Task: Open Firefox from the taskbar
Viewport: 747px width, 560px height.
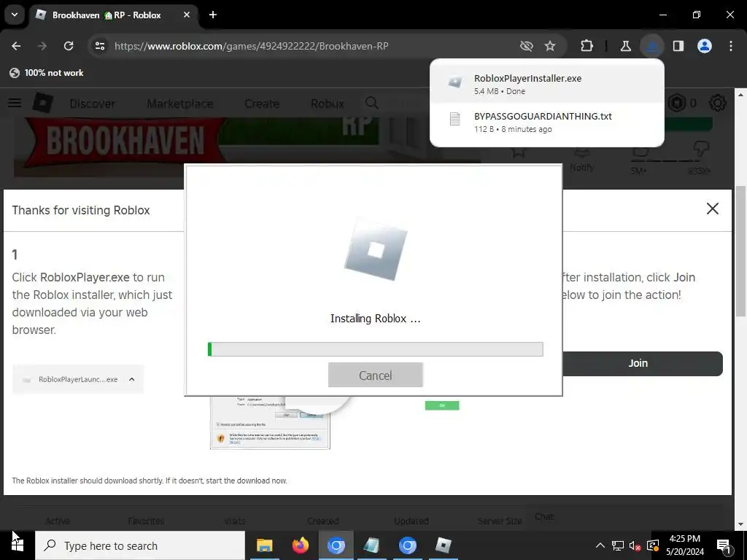Action: tap(300, 545)
